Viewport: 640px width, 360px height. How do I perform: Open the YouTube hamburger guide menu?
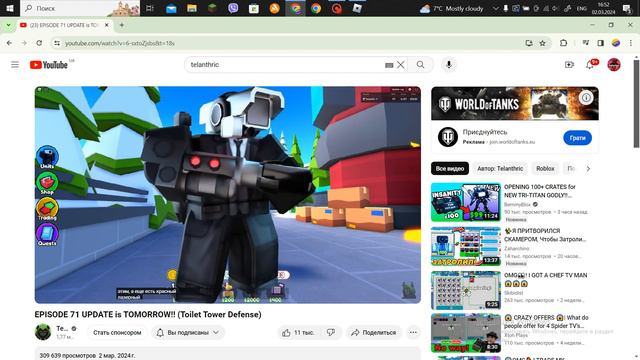point(15,64)
